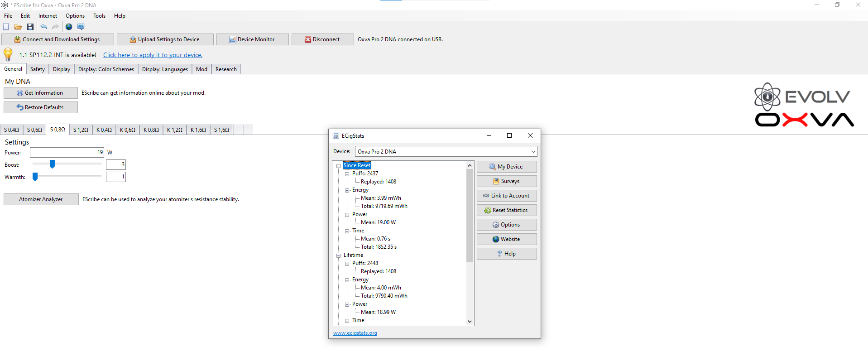Click Upload Settings to Device button
This screenshot has height=352, width=868.
tap(165, 39)
